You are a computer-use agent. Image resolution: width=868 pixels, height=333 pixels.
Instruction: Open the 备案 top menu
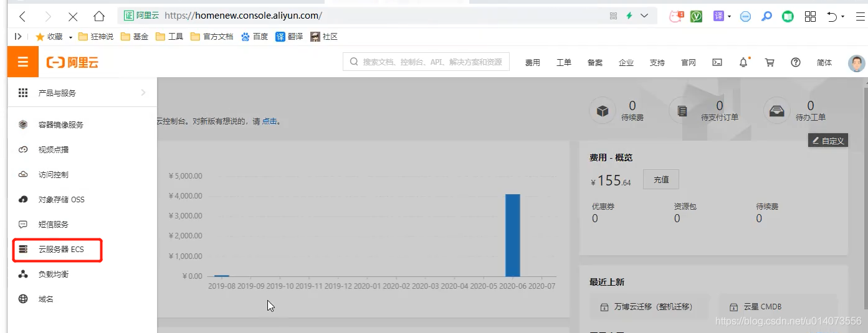click(x=594, y=62)
